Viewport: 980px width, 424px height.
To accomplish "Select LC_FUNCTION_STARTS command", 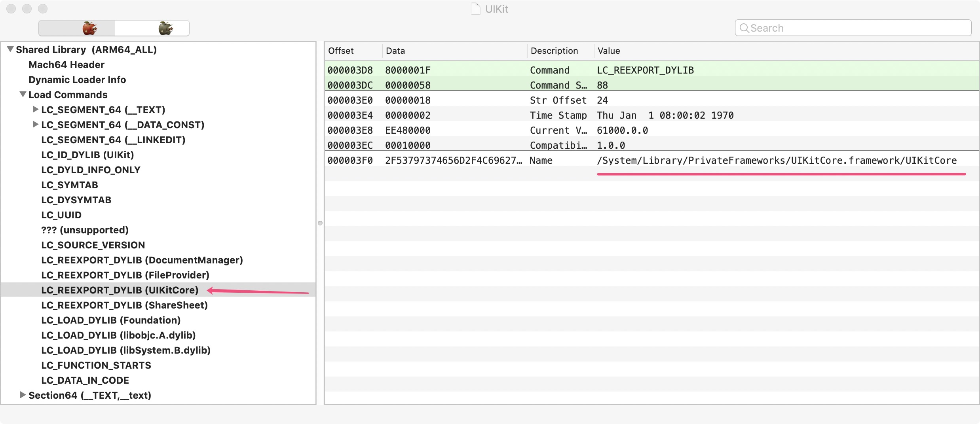I will click(96, 365).
